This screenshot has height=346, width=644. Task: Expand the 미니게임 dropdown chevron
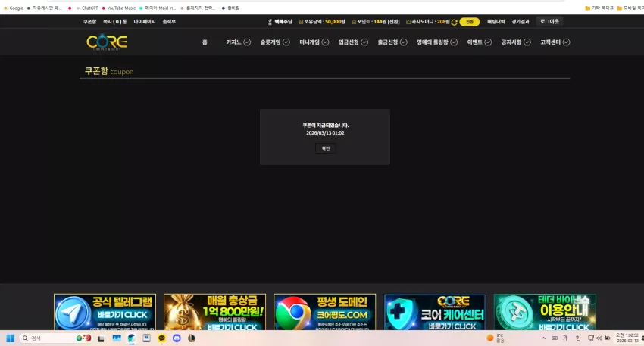(325, 42)
